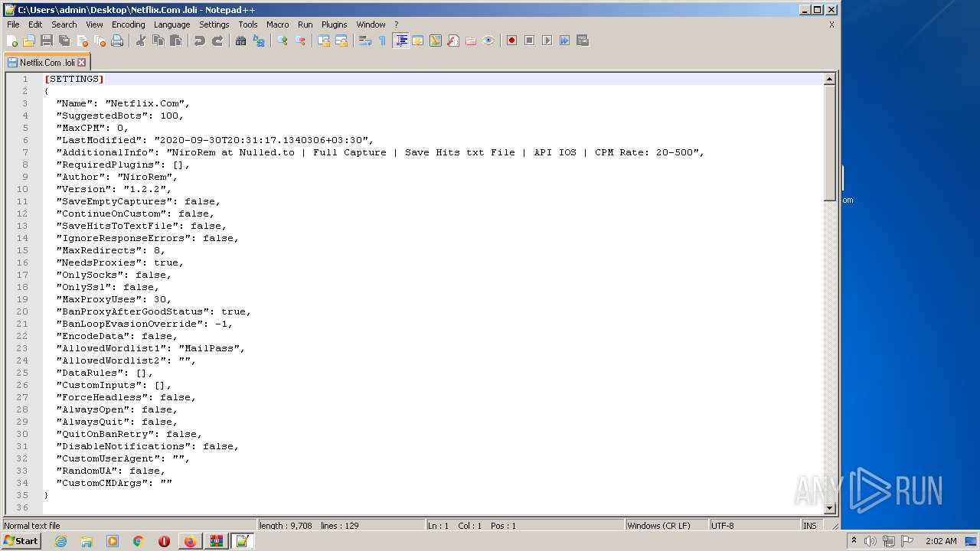The width and height of the screenshot is (980, 551).
Task: Create a new document with New icon
Action: pyautogui.click(x=12, y=41)
